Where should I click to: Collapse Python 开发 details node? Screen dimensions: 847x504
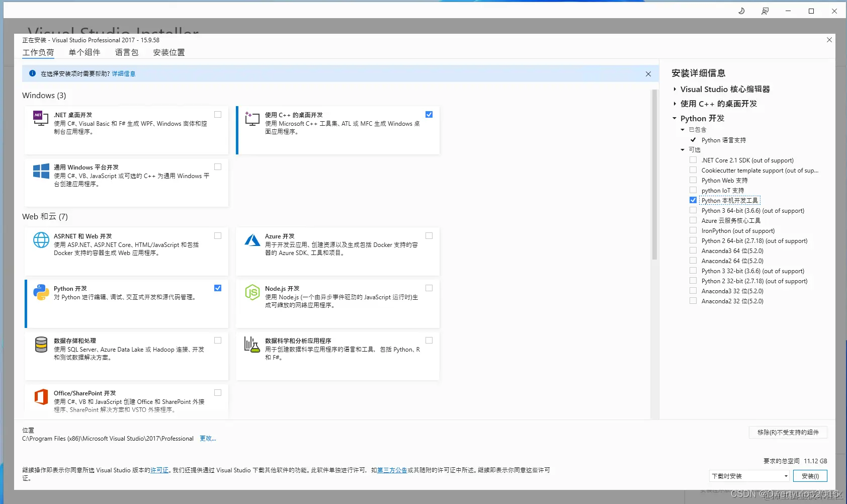[x=675, y=118]
